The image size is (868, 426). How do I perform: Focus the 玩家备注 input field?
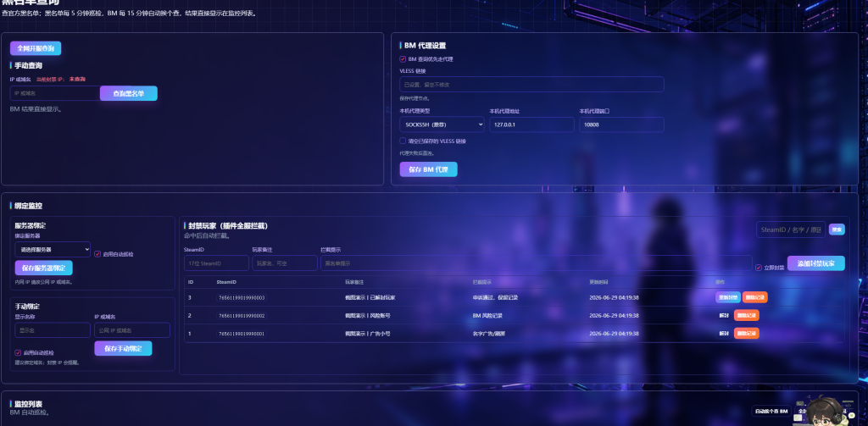coord(285,263)
